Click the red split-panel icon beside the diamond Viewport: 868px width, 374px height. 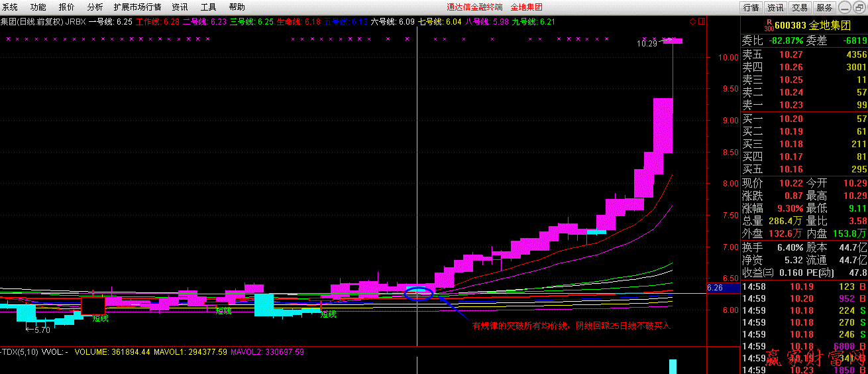click(x=702, y=22)
